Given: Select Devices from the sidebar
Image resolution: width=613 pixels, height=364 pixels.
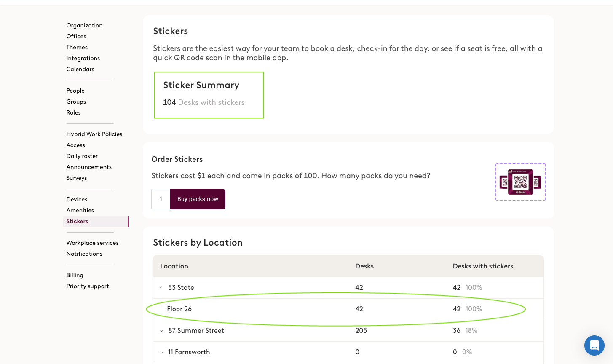Looking at the screenshot, I should (77, 199).
